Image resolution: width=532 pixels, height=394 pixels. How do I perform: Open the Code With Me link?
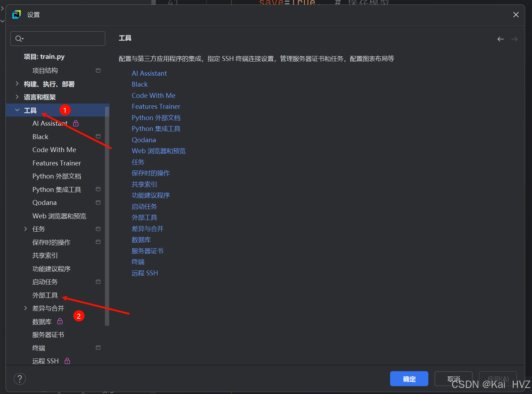tap(154, 95)
